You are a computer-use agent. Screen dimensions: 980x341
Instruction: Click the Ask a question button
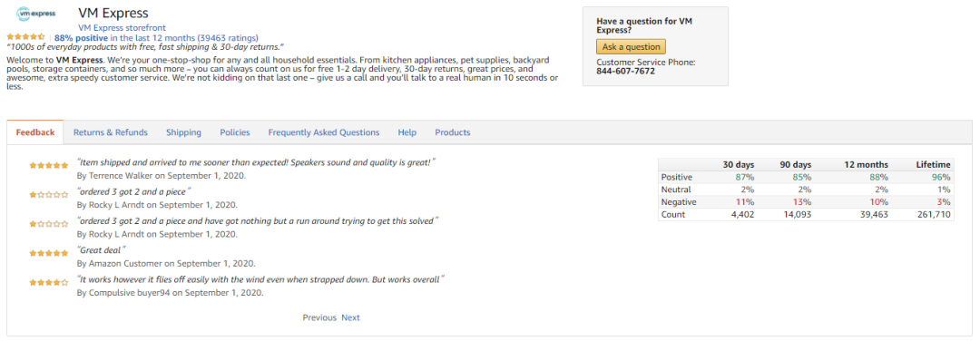point(631,47)
